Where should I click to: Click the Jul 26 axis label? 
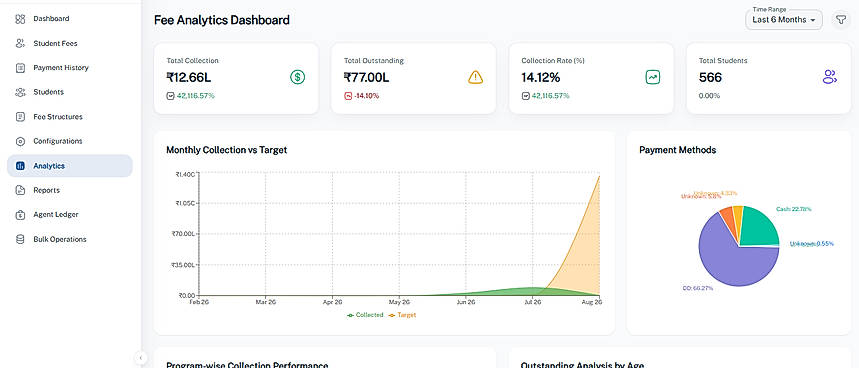point(533,302)
